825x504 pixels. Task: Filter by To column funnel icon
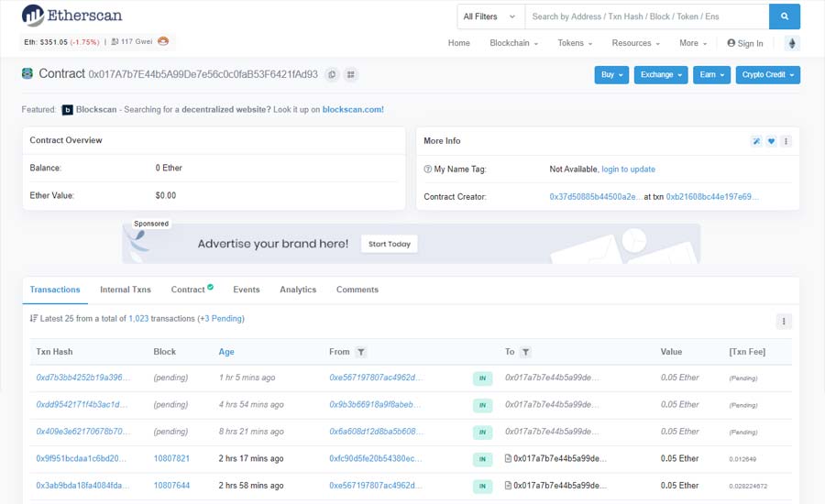525,352
